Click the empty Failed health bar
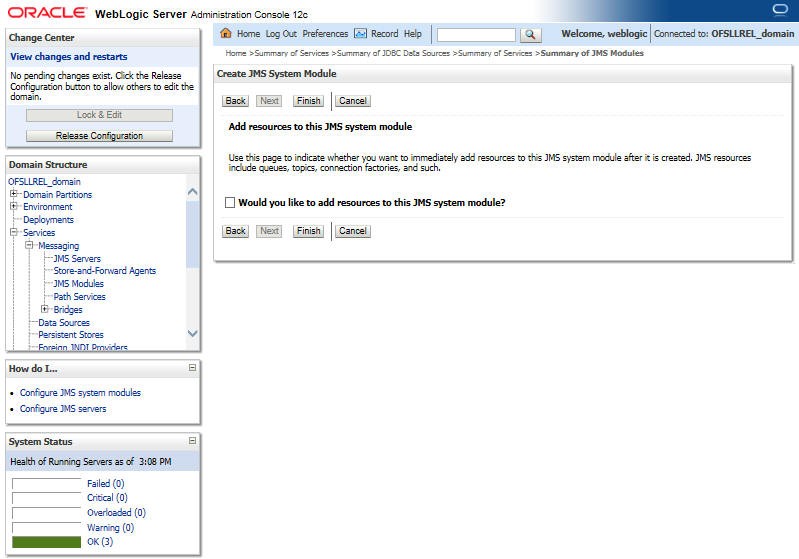Screen dimensions: 799x559 click(46, 484)
